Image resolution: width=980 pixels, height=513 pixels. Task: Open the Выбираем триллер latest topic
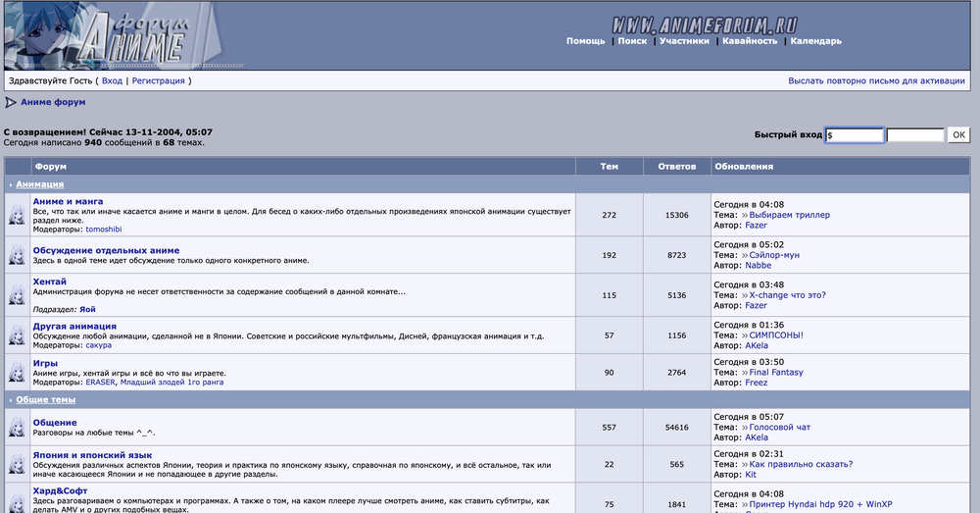pyautogui.click(x=789, y=215)
